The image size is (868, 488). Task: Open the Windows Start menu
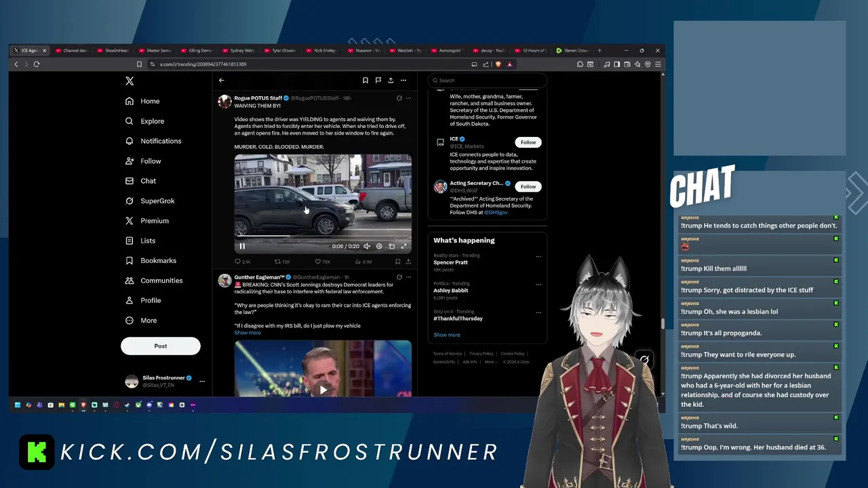(18, 405)
